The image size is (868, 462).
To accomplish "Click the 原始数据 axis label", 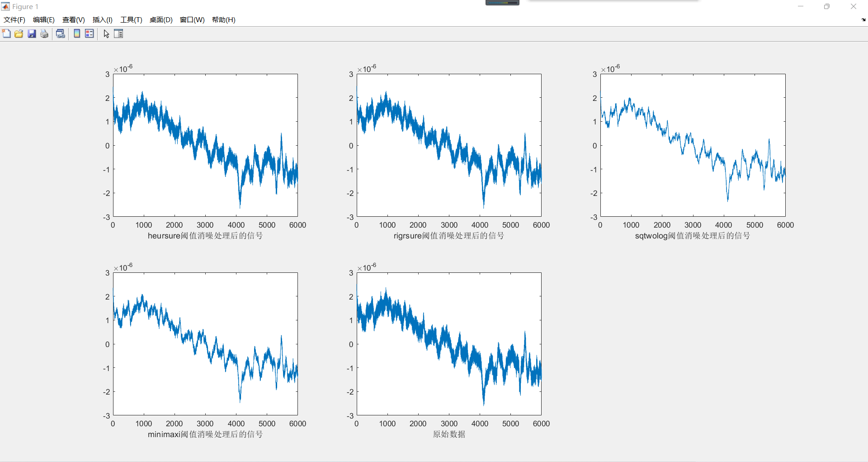I will (x=449, y=434).
